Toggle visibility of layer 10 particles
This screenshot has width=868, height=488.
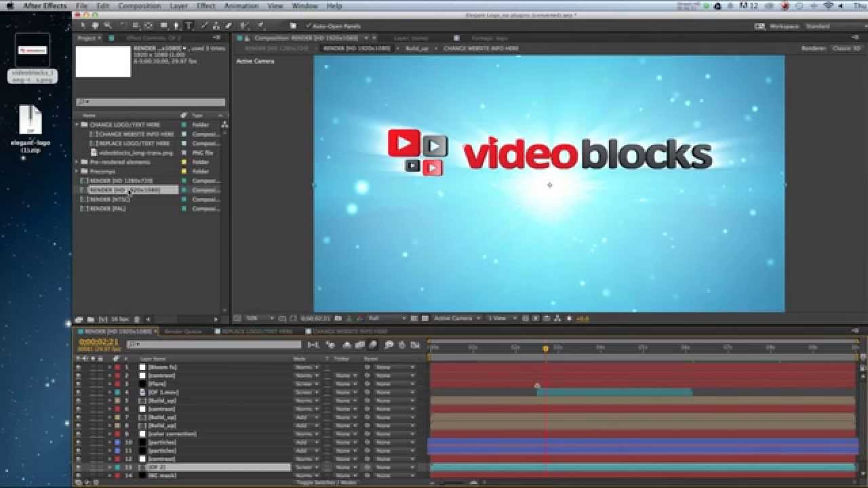78,442
